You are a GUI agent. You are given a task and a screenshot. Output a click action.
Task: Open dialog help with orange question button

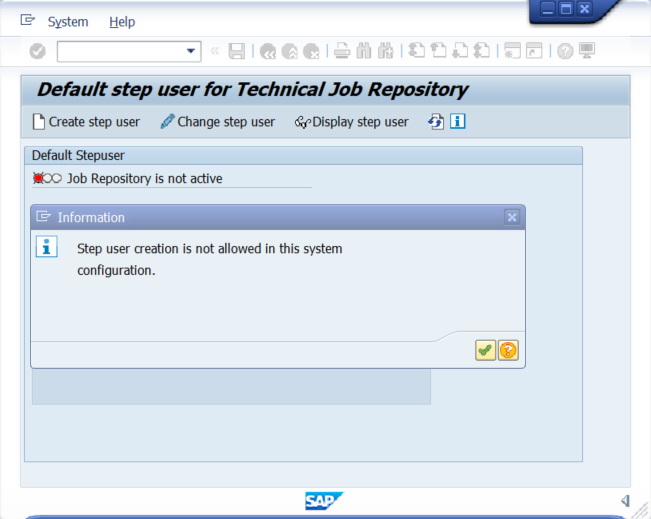(x=508, y=350)
